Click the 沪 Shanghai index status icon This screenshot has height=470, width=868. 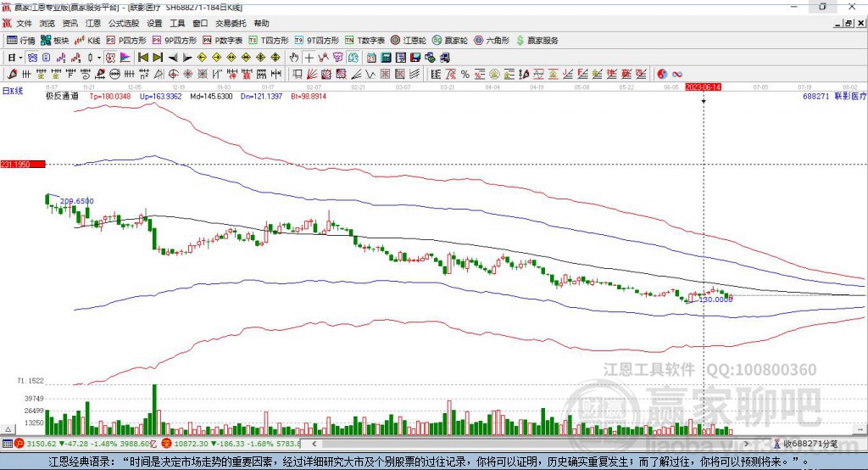(19, 444)
